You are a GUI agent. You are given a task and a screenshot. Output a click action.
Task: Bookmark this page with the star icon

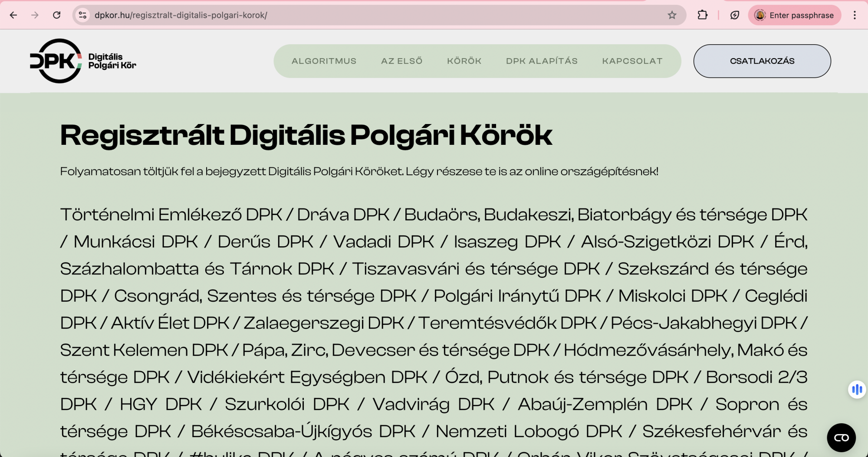(x=672, y=15)
